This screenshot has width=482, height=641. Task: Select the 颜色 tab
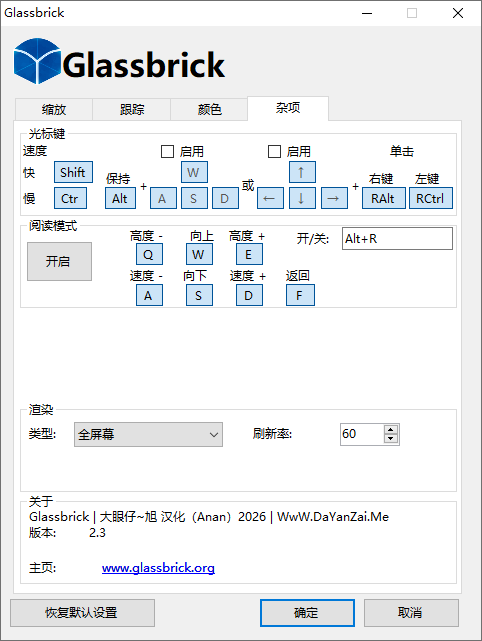(209, 109)
